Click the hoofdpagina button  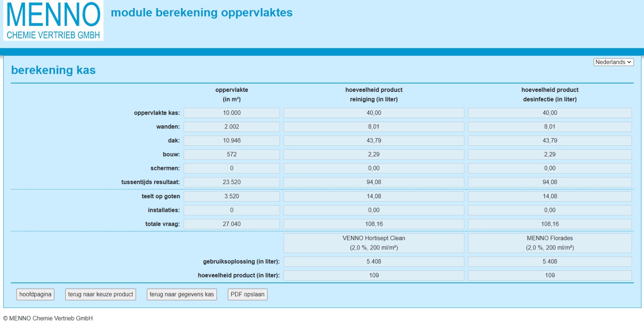35,295
